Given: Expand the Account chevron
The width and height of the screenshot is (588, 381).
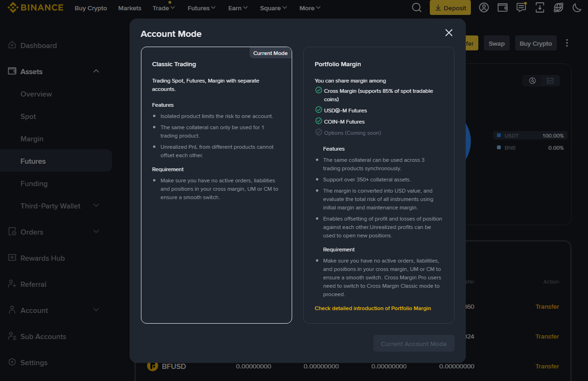Looking at the screenshot, I should pos(96,310).
